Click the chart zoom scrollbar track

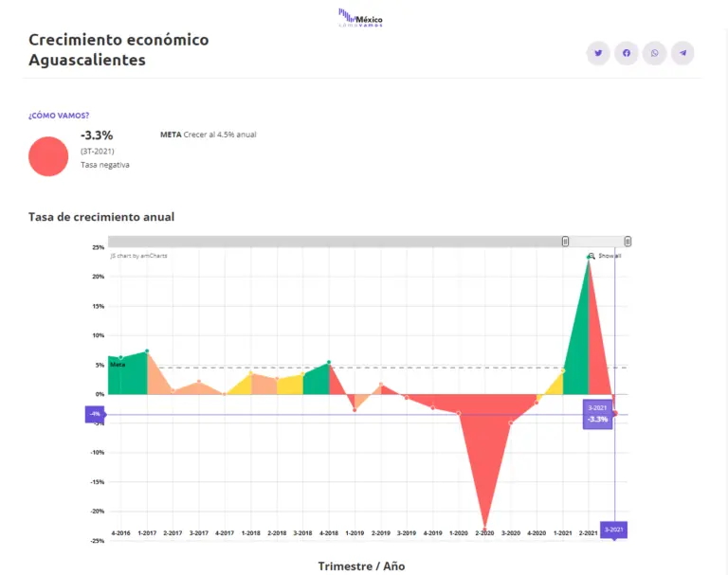332,242
